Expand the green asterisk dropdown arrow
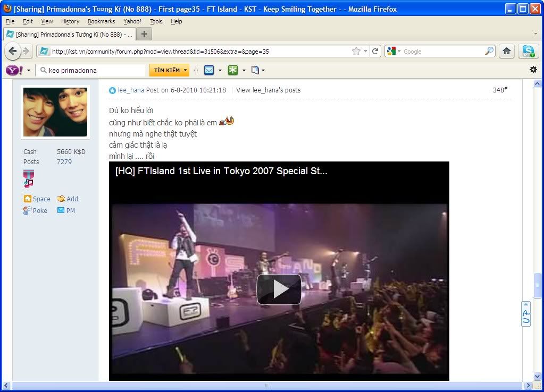This screenshot has width=544, height=392. click(x=244, y=70)
